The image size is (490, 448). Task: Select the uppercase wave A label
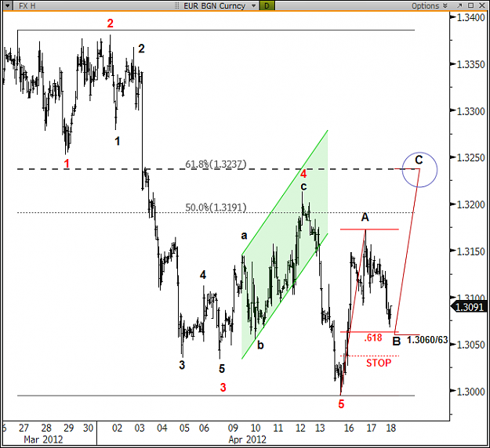point(365,217)
